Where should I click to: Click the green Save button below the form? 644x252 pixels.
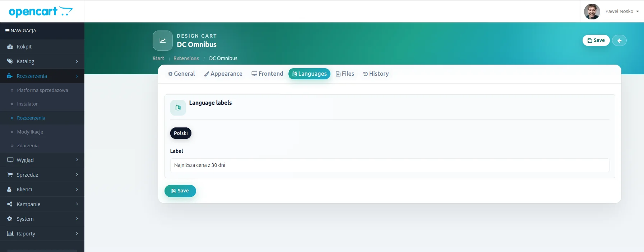point(180,191)
